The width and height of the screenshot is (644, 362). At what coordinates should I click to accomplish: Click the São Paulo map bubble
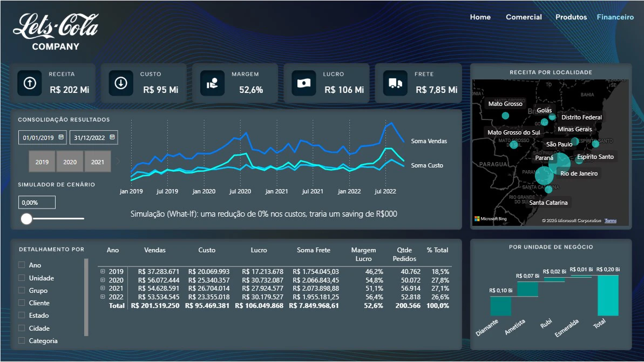[559, 164]
